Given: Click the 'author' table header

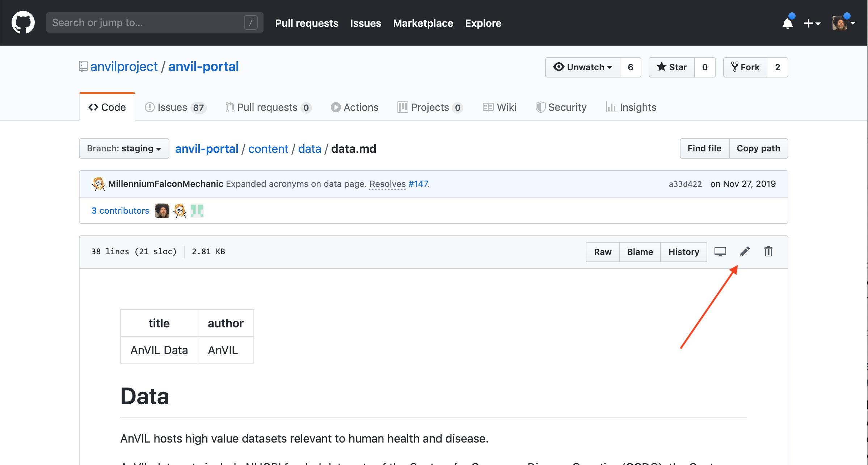Looking at the screenshot, I should point(226,323).
